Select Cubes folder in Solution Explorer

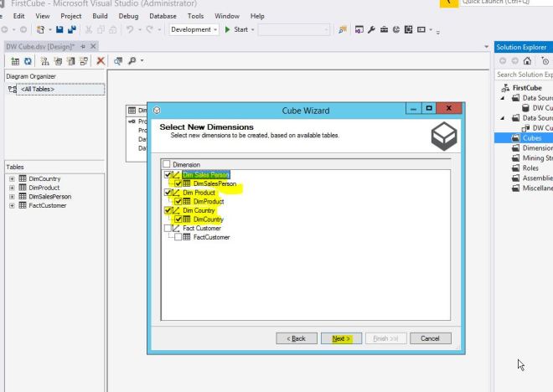point(531,138)
